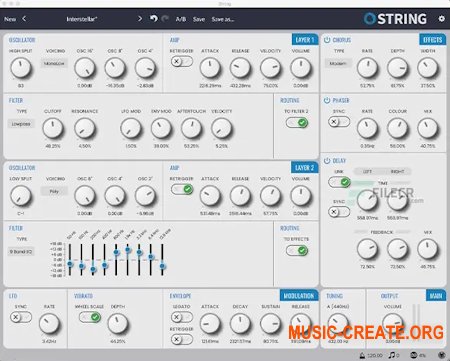
Task: Click the metronome tempo icon in status bar
Action: click(362, 355)
